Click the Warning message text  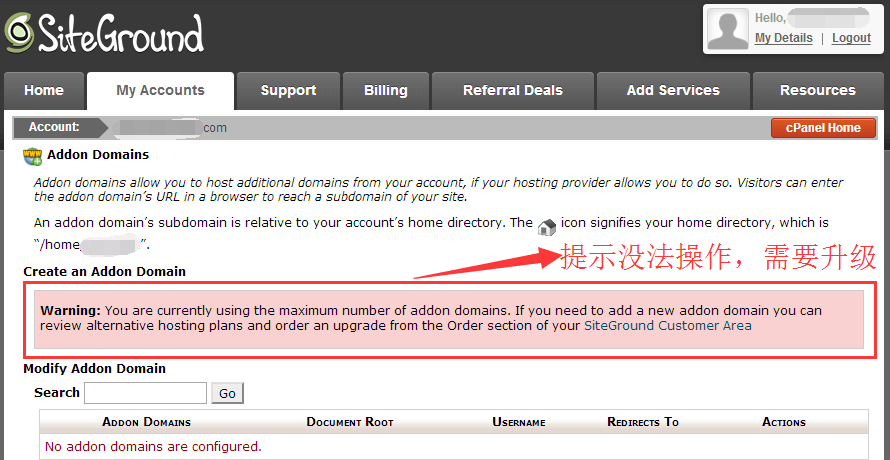431,319
